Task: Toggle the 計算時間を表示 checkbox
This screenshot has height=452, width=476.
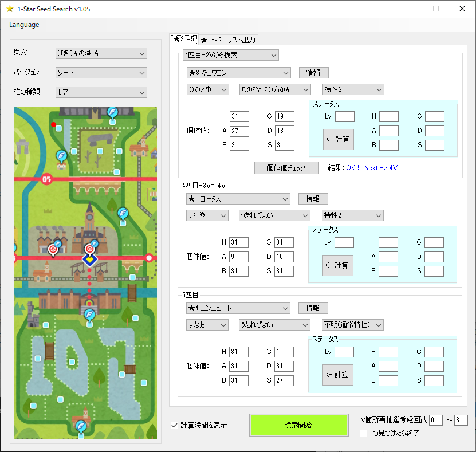Action: (174, 425)
